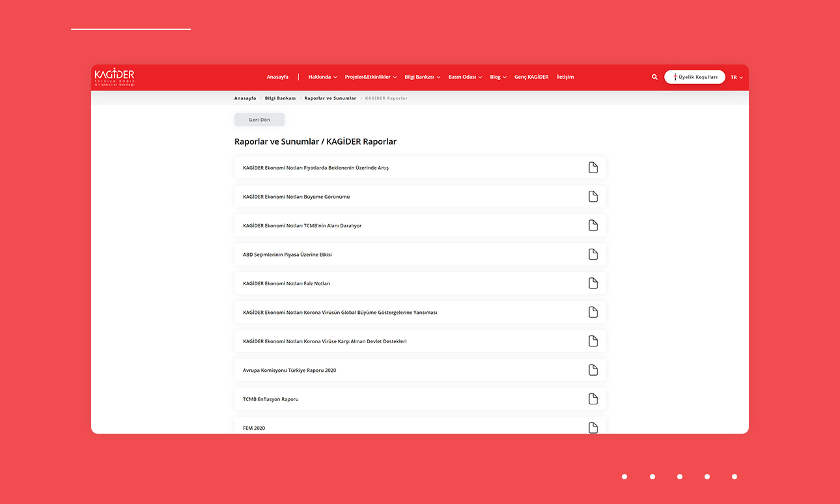
Task: Go to Anasayfa in the navigation bar
Action: (277, 77)
